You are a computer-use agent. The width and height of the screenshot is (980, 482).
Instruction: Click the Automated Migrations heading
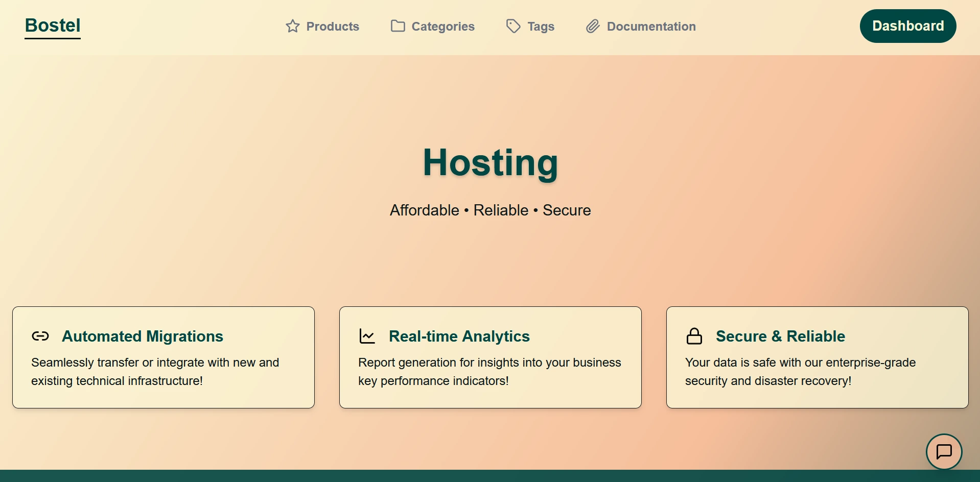143,336
